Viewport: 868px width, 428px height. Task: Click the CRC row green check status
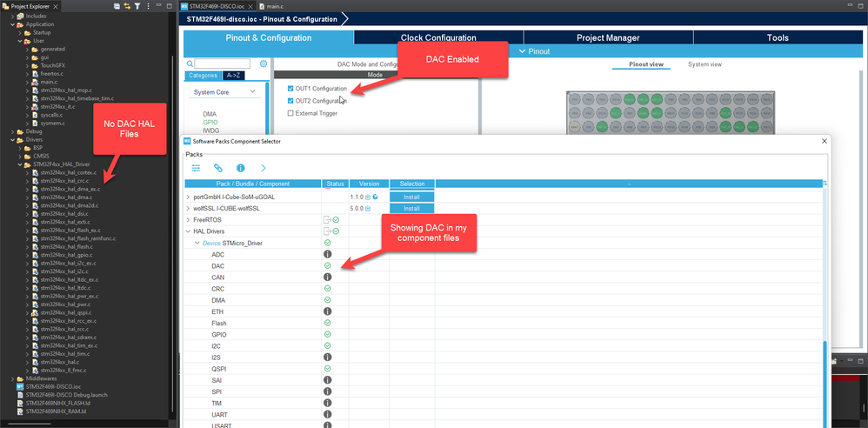click(x=327, y=289)
